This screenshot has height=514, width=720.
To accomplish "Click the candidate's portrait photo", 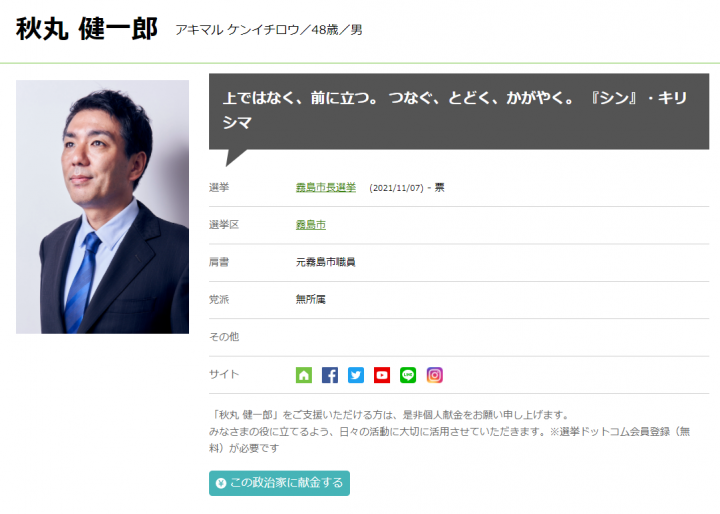I will tap(102, 207).
